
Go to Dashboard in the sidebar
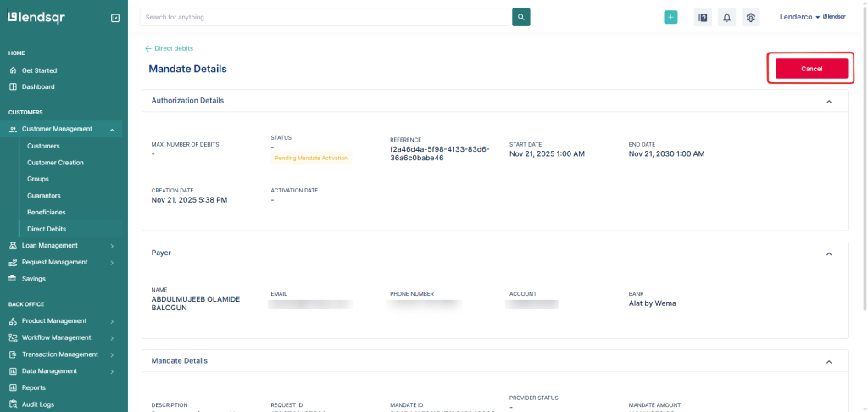point(38,86)
